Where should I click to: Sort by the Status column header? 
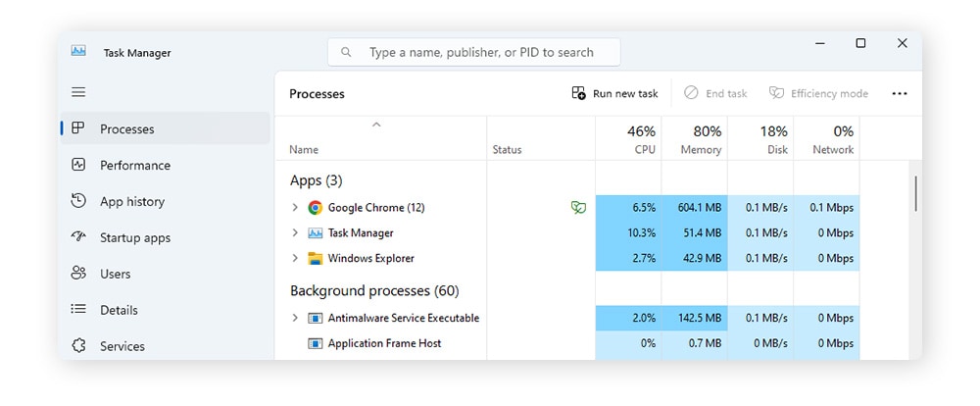541,138
